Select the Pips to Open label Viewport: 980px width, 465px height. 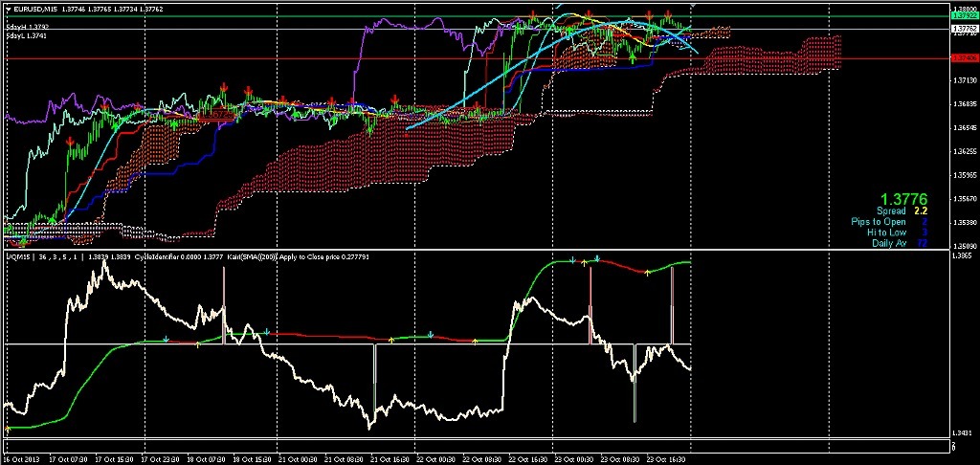879,222
